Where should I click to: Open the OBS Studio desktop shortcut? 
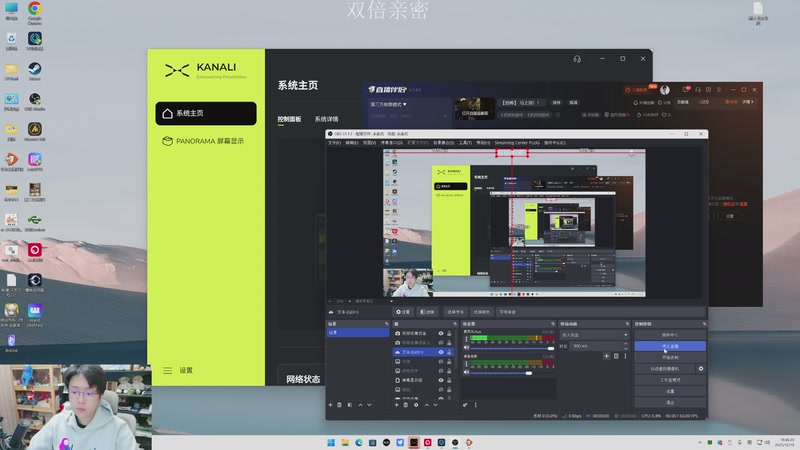click(x=35, y=101)
